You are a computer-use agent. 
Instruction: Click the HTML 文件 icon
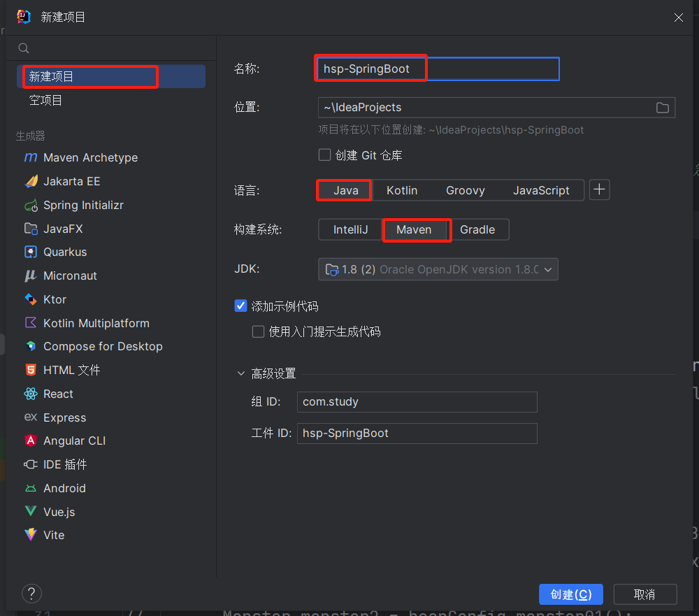[30, 370]
